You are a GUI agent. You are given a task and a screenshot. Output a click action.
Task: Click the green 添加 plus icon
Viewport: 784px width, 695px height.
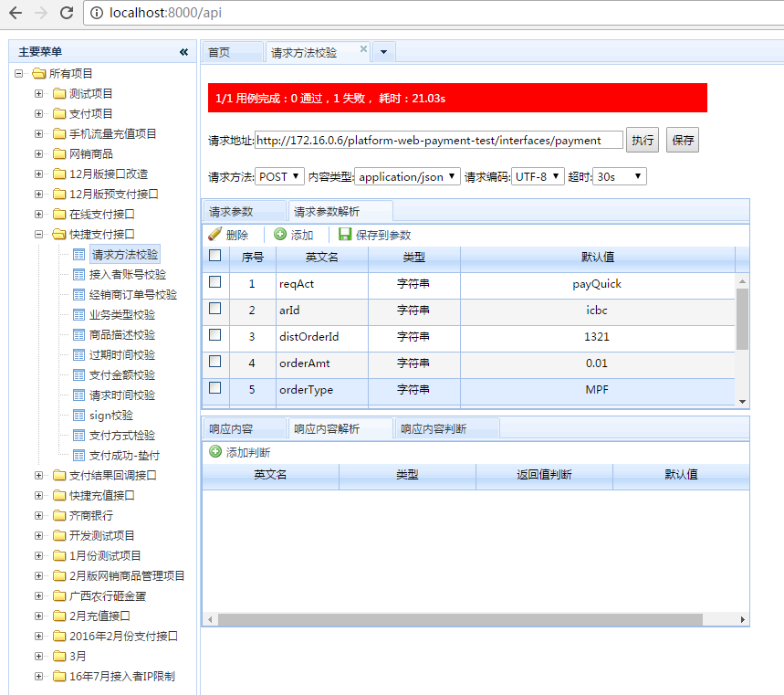coord(280,234)
